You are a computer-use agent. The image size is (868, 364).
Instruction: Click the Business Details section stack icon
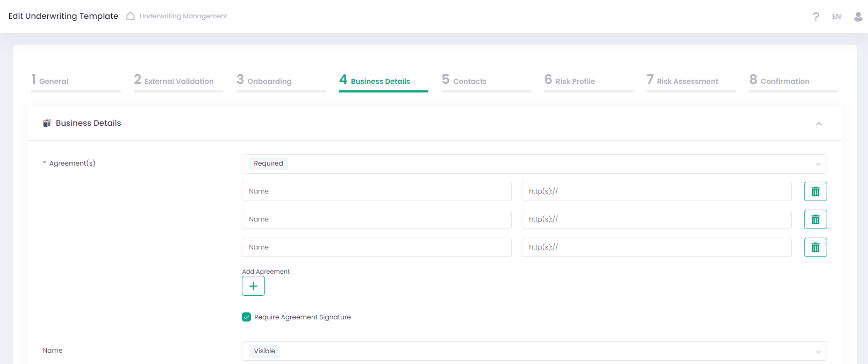pyautogui.click(x=47, y=123)
